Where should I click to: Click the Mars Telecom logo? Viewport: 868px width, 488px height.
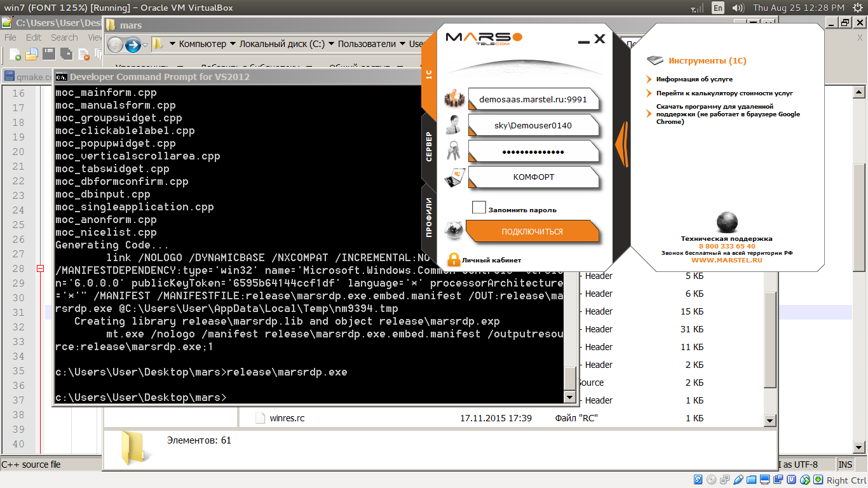(484, 38)
